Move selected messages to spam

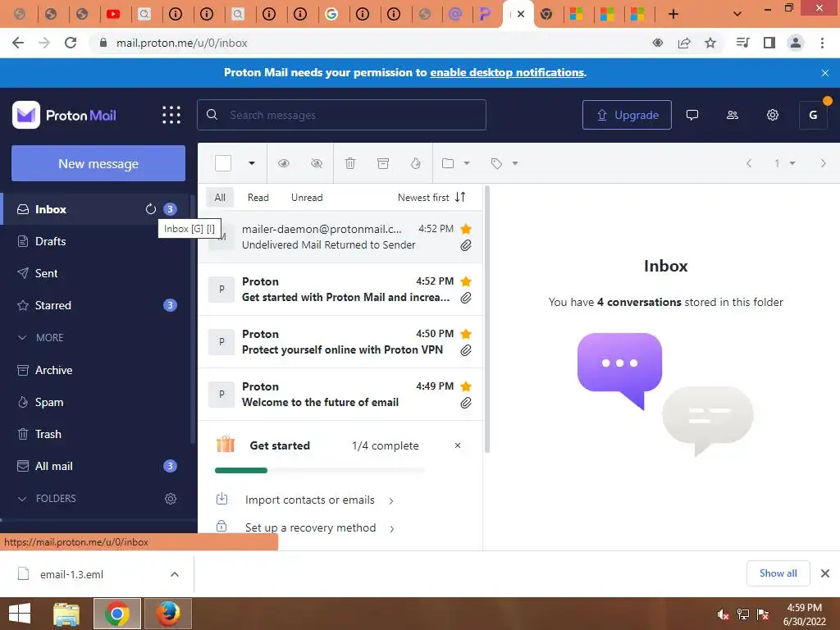pos(416,163)
